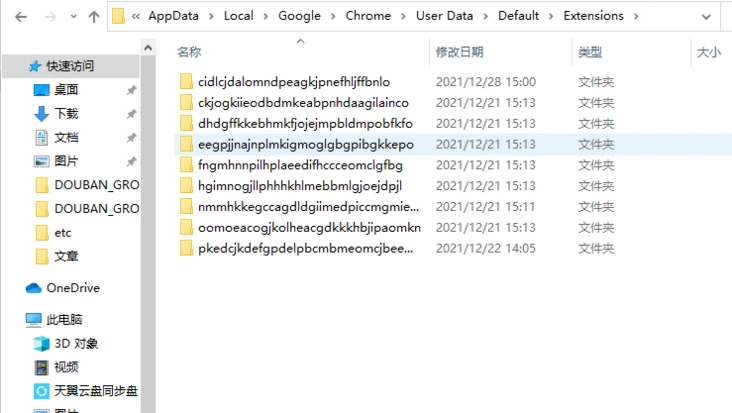
Task: Open 桌面 desktop icon in sidebar
Action: point(42,90)
